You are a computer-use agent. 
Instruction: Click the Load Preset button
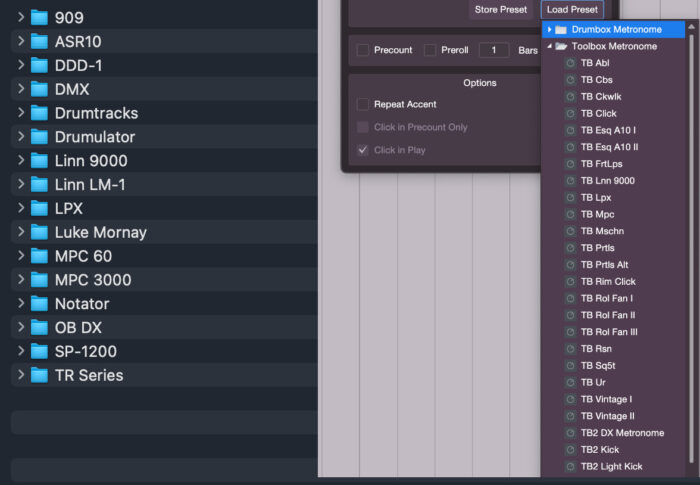tap(572, 10)
